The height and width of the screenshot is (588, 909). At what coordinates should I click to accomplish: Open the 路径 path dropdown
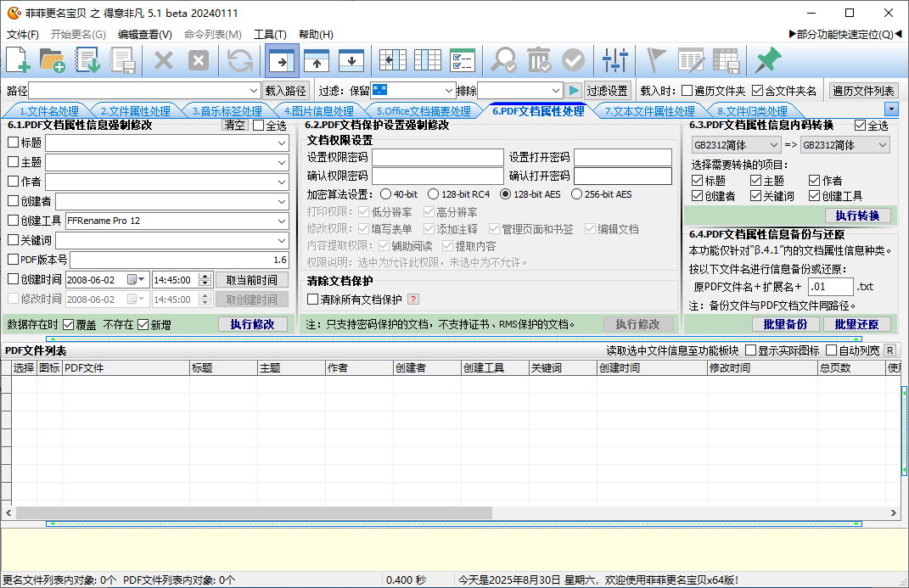coord(254,91)
